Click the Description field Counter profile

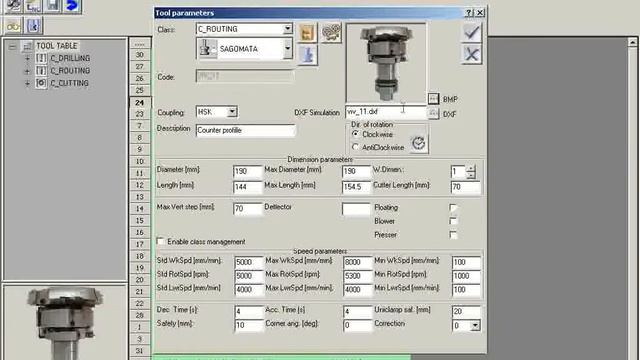(245, 130)
